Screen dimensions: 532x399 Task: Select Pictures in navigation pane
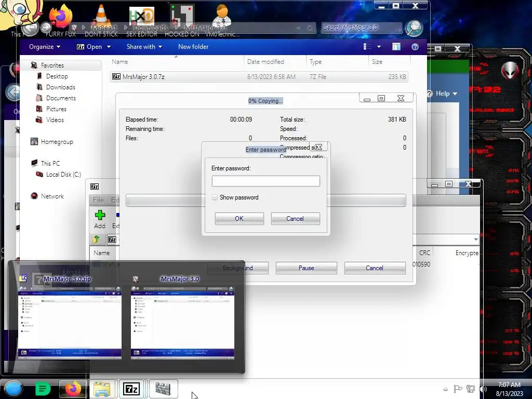56,109
